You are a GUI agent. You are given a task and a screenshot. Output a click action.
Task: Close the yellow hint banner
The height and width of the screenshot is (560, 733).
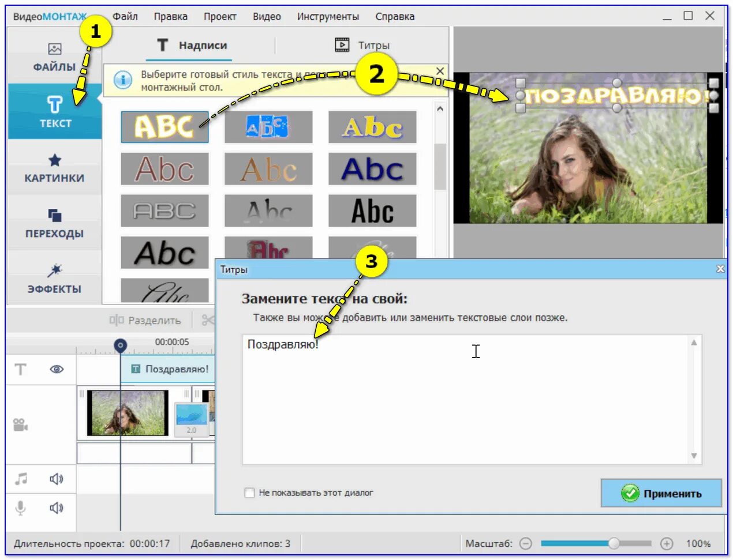[x=440, y=71]
